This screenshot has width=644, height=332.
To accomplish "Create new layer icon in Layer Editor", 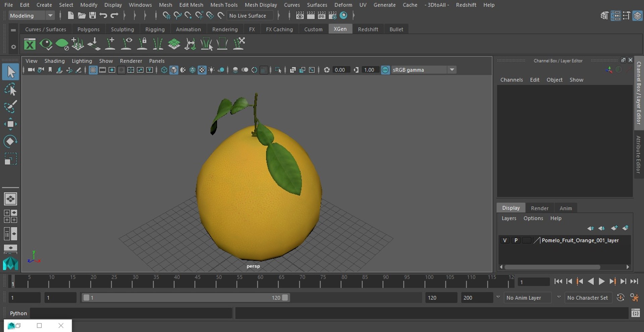I will click(614, 228).
